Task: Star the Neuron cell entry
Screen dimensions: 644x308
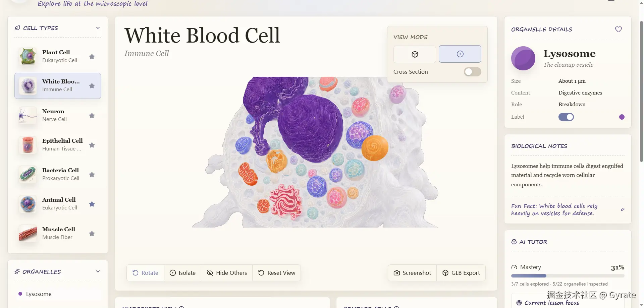Action: point(92,116)
